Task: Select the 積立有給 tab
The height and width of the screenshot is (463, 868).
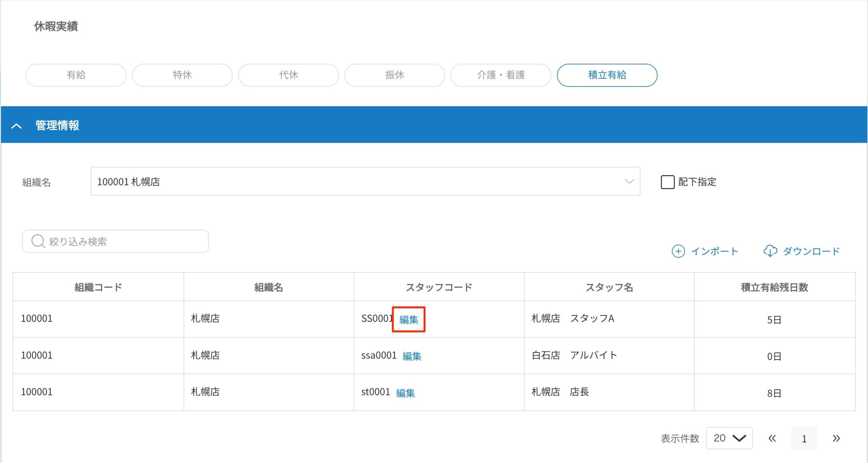Action: [x=607, y=75]
